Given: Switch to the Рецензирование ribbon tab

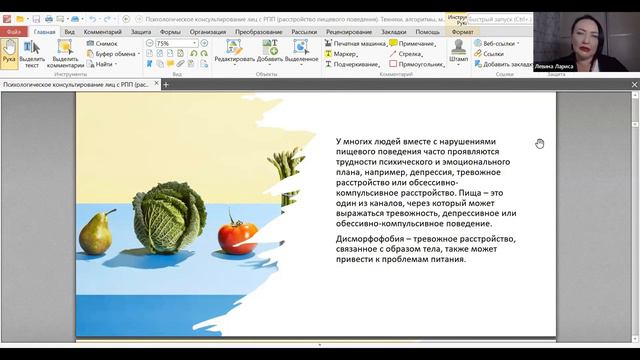Looking at the screenshot, I should (349, 32).
